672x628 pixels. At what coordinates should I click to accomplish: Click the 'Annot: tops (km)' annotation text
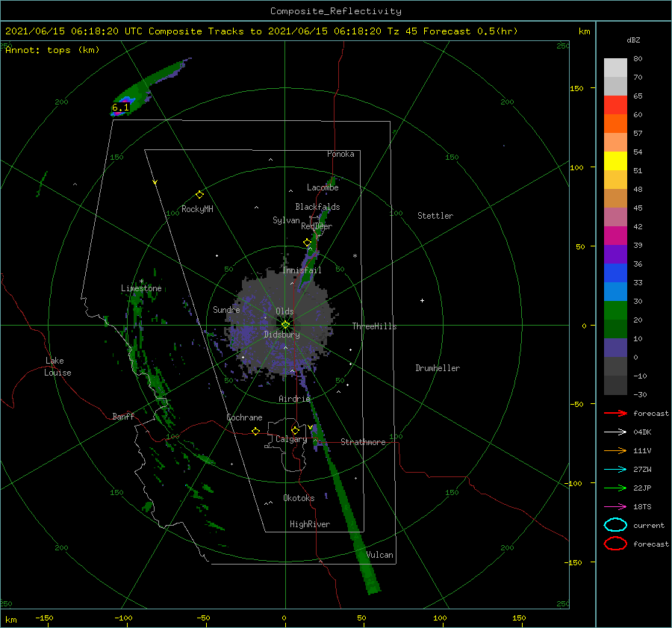click(52, 50)
